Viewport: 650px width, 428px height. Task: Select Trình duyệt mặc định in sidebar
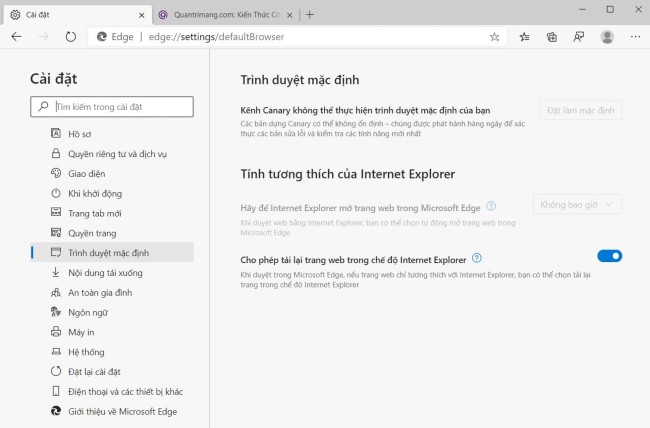(x=112, y=253)
